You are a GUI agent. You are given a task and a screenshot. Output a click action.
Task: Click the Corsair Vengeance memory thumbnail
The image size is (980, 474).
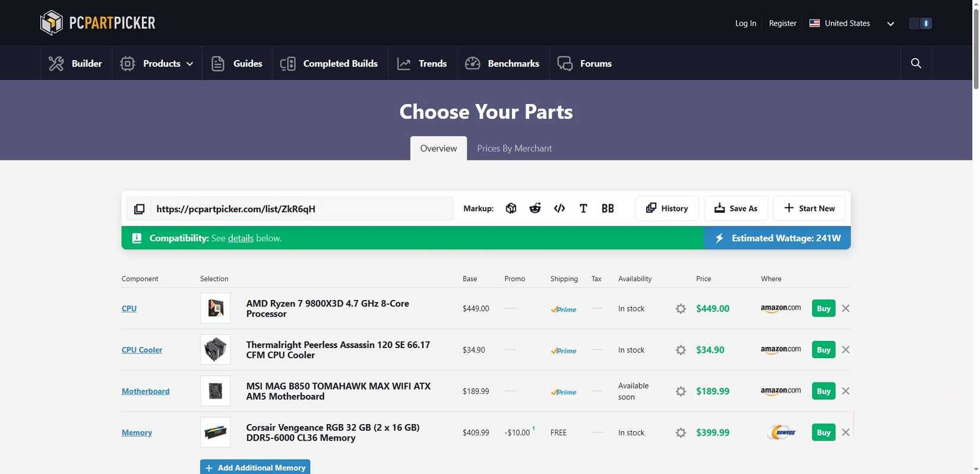[x=215, y=432]
